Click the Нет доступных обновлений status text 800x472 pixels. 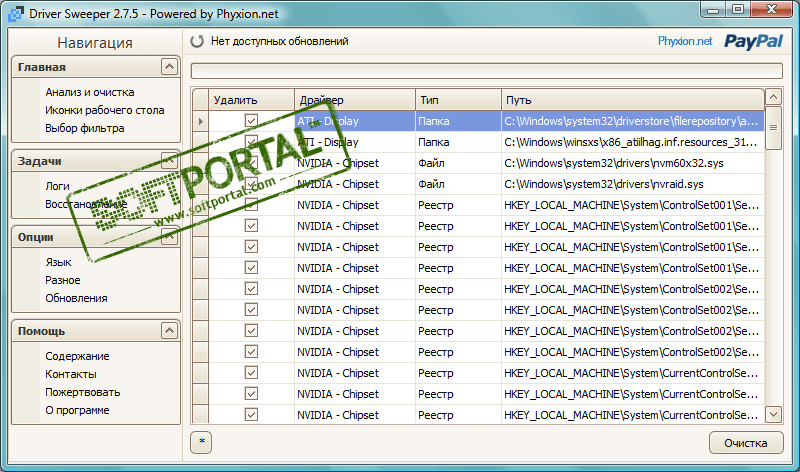(280, 41)
